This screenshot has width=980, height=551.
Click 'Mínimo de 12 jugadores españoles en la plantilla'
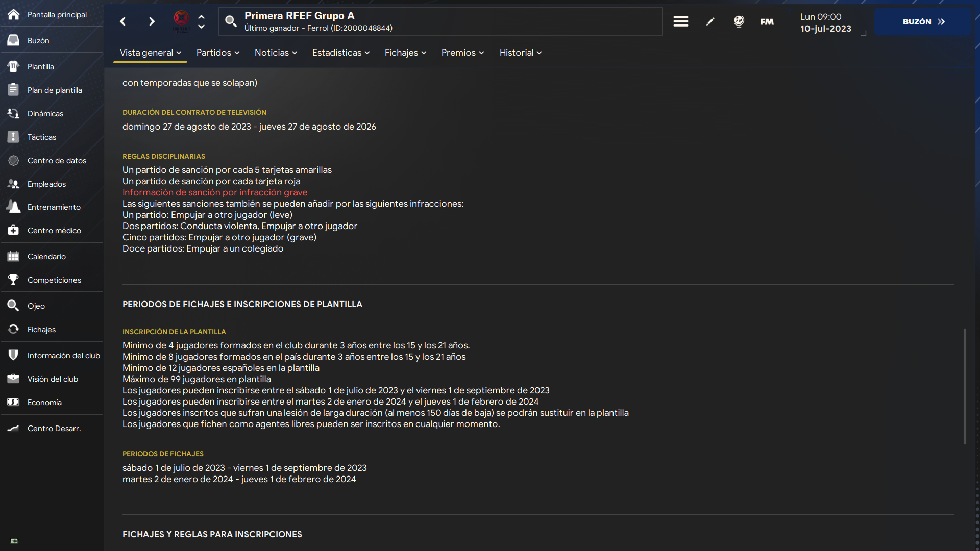coord(221,368)
